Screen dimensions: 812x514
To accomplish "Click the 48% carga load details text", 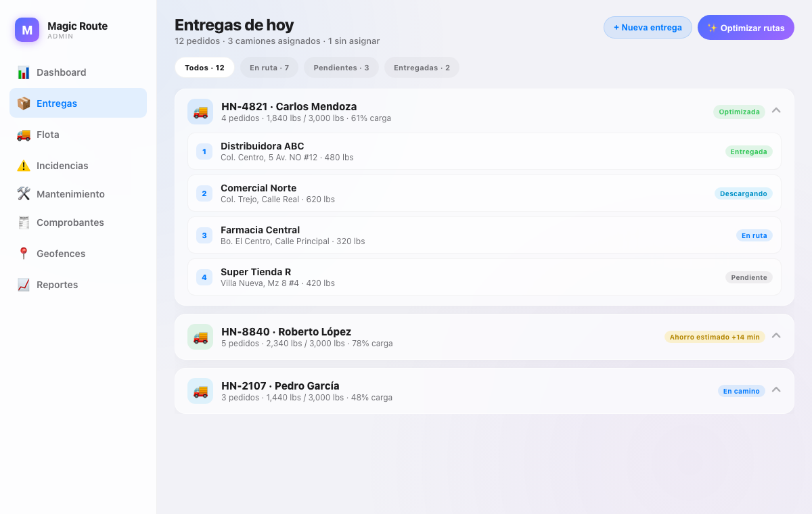I will [307, 398].
